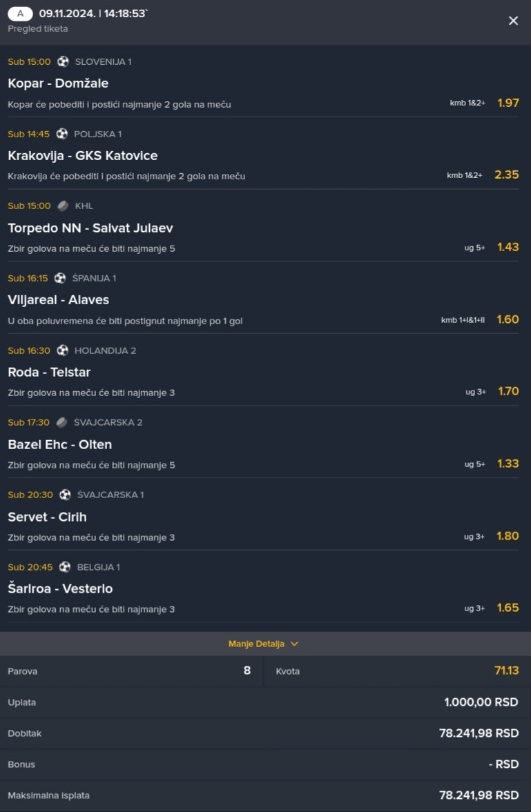Click the 1.60 odds for Viljareal - Alaves

(508, 319)
